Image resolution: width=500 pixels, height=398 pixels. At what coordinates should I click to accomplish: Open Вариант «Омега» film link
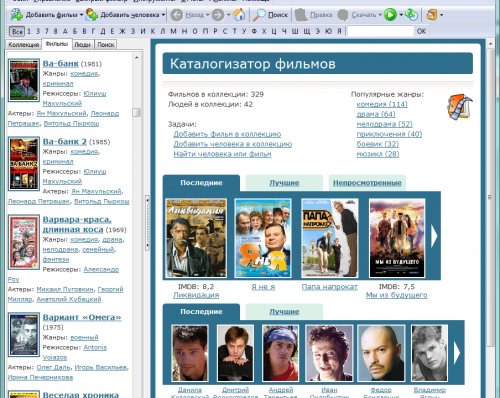click(x=82, y=317)
